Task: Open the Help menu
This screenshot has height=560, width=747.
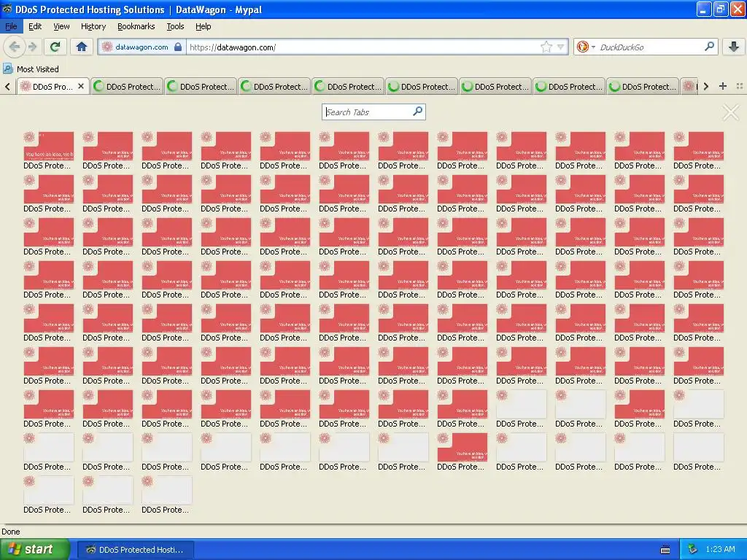Action: [x=203, y=26]
